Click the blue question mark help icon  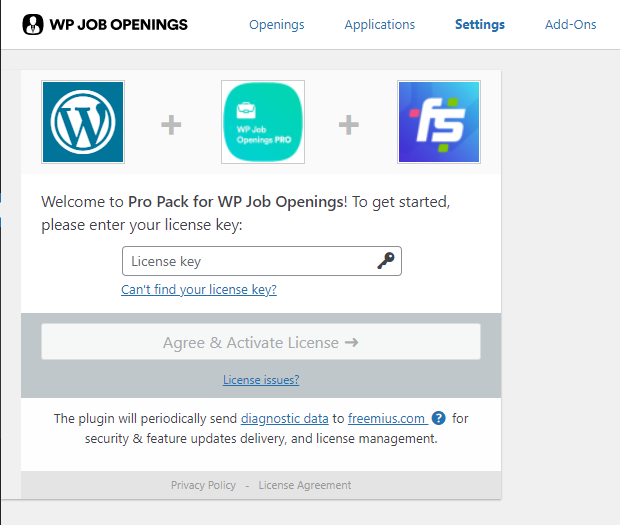[439, 418]
